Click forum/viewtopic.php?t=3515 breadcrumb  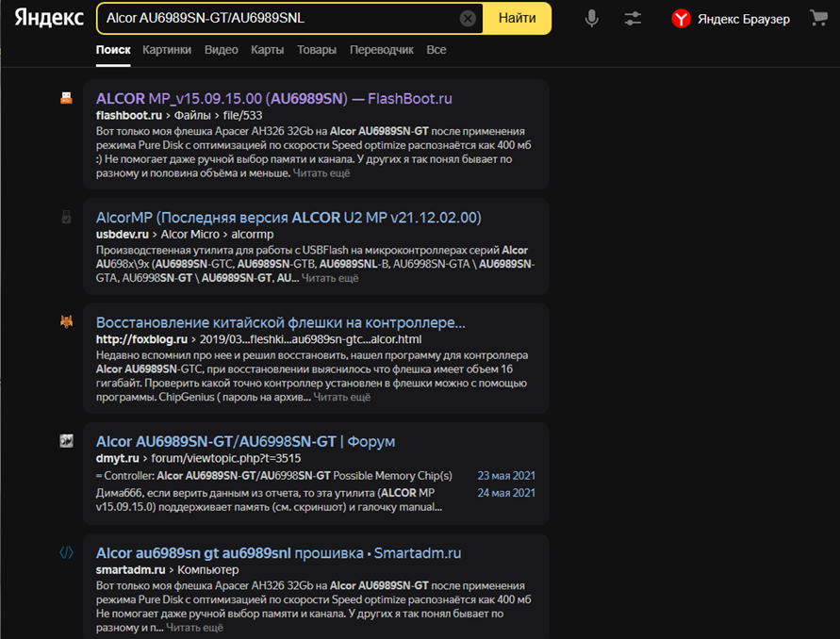(x=226, y=458)
